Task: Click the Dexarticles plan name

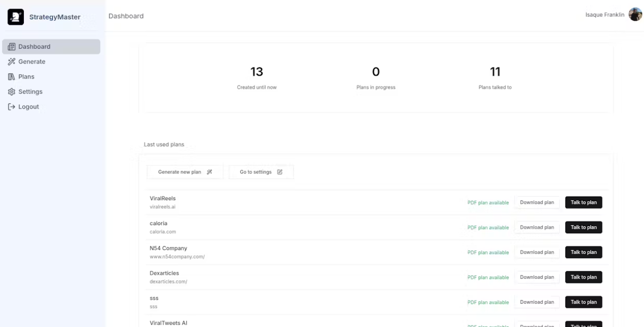Action: [x=164, y=273]
